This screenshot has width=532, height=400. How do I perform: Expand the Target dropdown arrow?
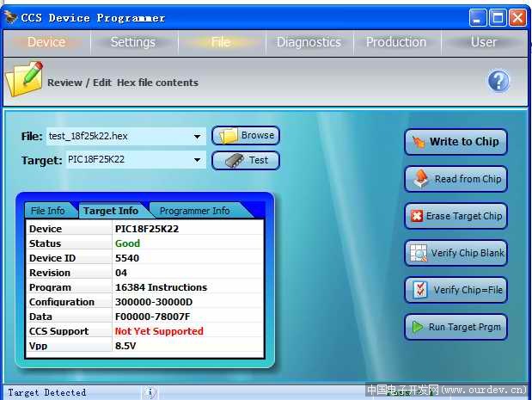point(197,160)
